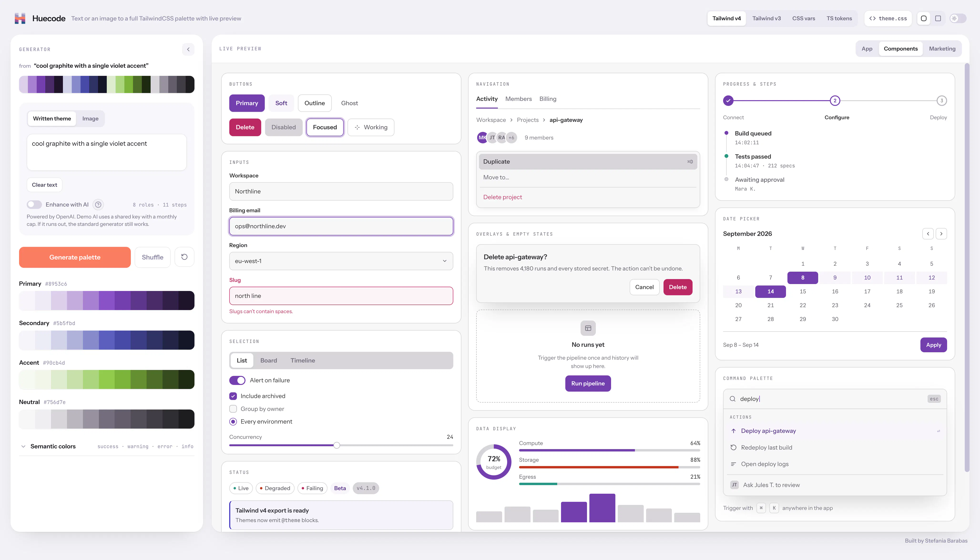Image resolution: width=980 pixels, height=560 pixels.
Task: Click the generated palette strip under the prompt
Action: point(107,84)
